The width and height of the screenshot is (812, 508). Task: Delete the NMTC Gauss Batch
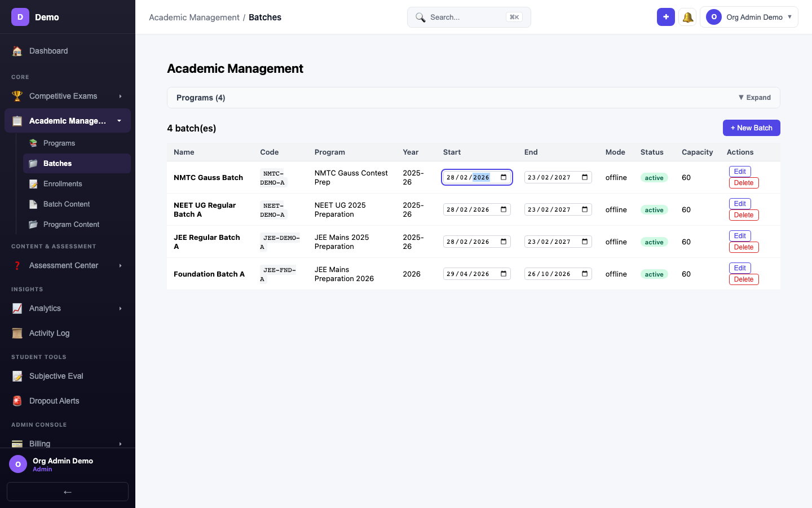tap(744, 183)
